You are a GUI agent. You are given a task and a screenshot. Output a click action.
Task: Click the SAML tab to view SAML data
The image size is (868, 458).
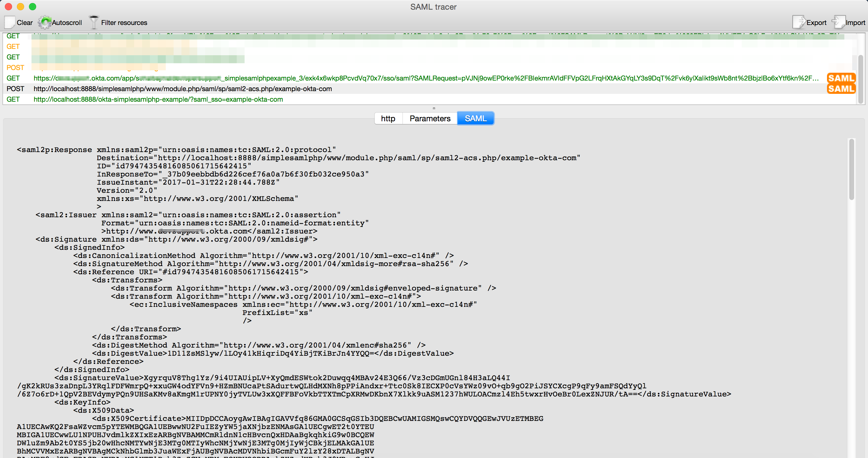[476, 118]
